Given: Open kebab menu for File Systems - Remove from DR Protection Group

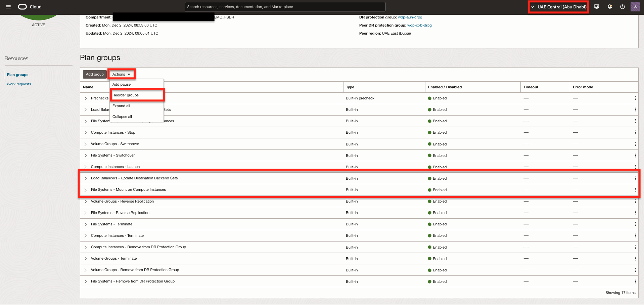Looking at the screenshot, I should point(635,281).
